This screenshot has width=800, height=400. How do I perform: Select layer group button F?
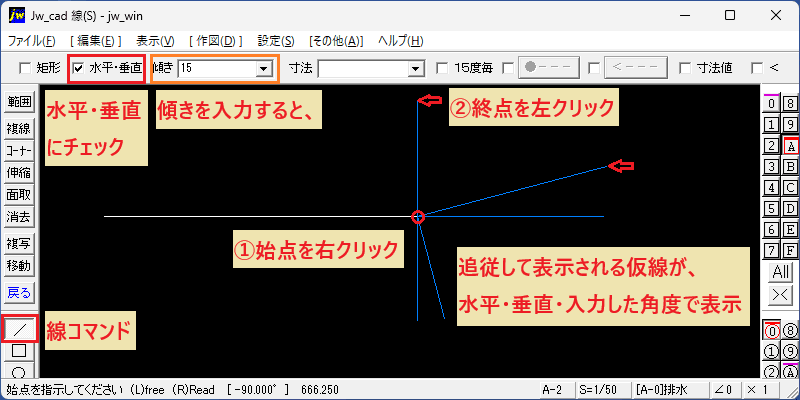click(x=790, y=251)
